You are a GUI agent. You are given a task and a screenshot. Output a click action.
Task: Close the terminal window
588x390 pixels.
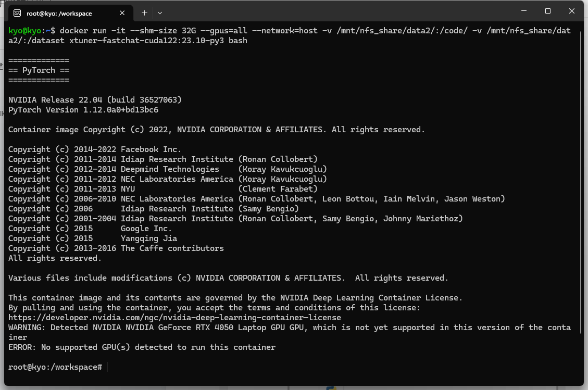572,11
